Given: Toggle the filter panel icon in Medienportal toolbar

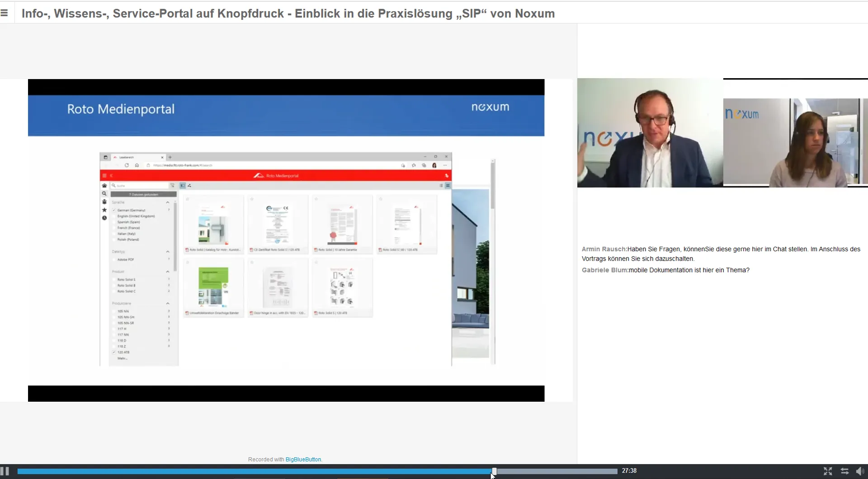Looking at the screenshot, I should pyautogui.click(x=183, y=186).
